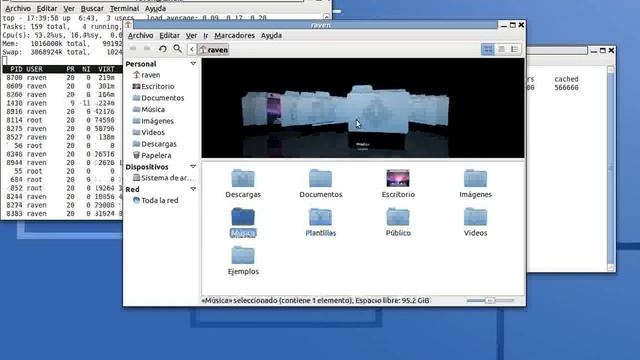
Task: Click the PID column header in top
Action: point(16,69)
